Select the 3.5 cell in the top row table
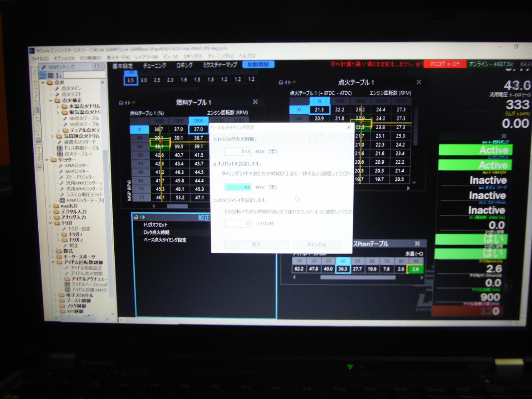The width and height of the screenshot is (532, 399). (x=131, y=80)
